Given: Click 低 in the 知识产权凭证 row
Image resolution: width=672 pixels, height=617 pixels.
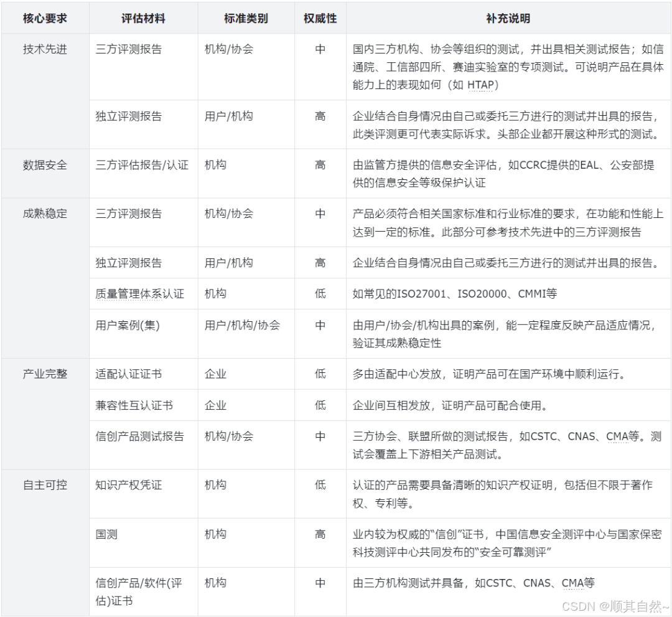Looking at the screenshot, I should (x=320, y=485).
